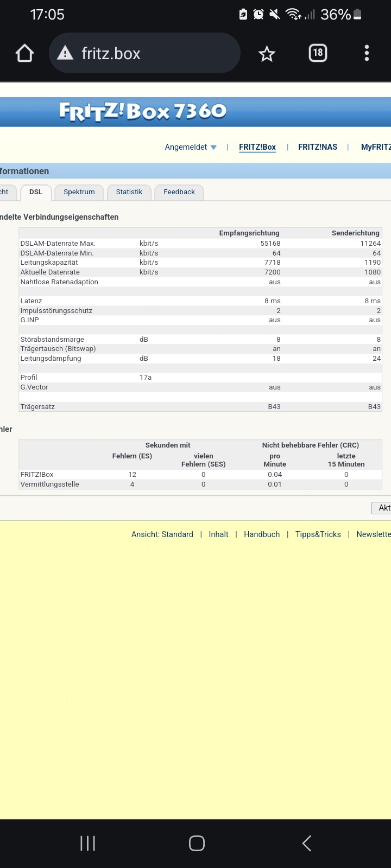Open the Feedback tab

click(179, 192)
